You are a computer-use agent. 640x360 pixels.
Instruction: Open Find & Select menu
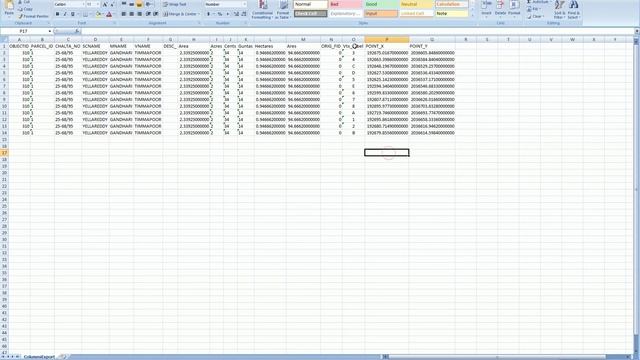coord(573,10)
